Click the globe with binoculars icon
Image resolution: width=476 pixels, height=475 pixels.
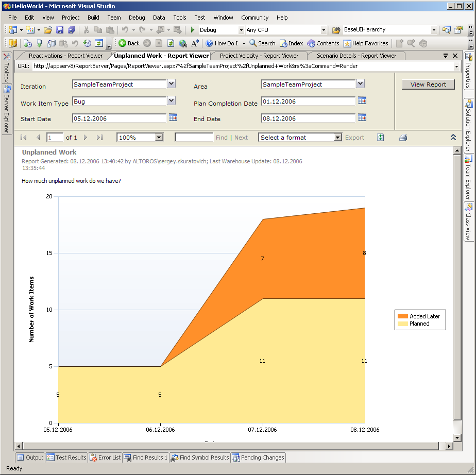[183, 43]
